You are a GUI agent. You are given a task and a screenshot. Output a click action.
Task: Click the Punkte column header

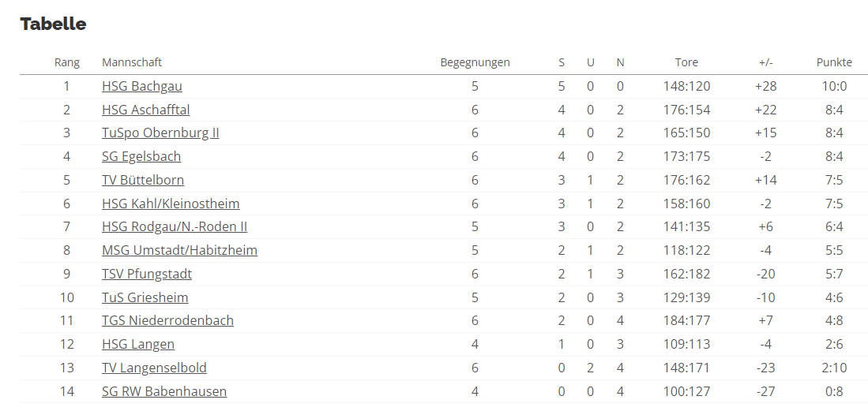pos(834,62)
